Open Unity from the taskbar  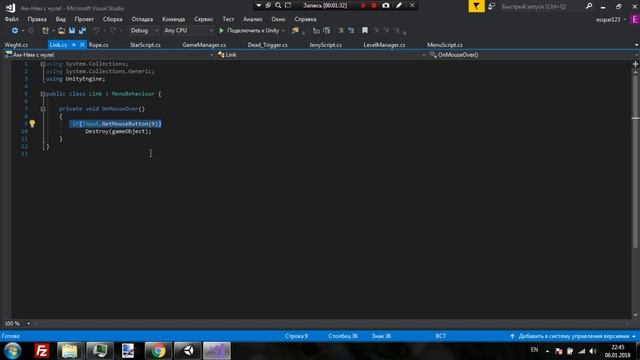[x=188, y=351]
